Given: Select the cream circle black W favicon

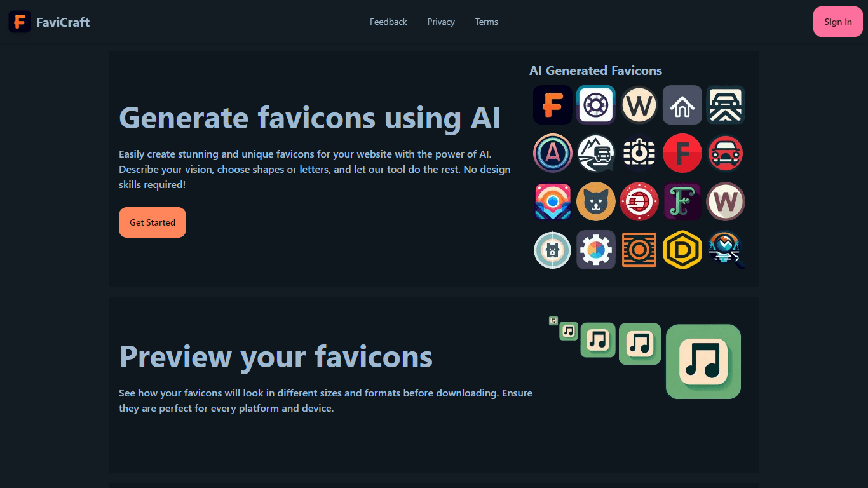Looking at the screenshot, I should click(x=639, y=105).
